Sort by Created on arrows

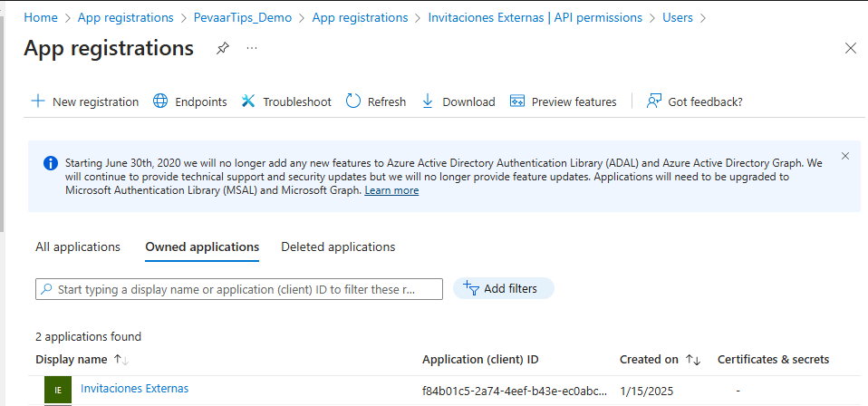pyautogui.click(x=693, y=360)
